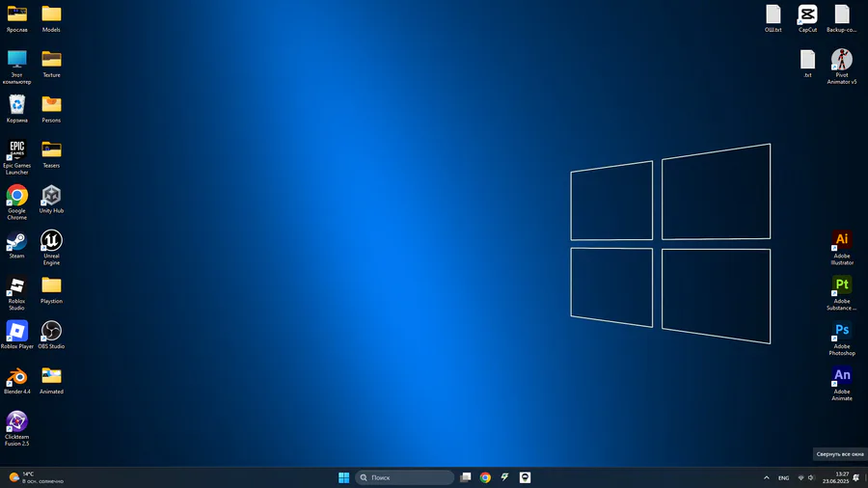
Task: Open the white square app on taskbar
Action: coord(525,477)
